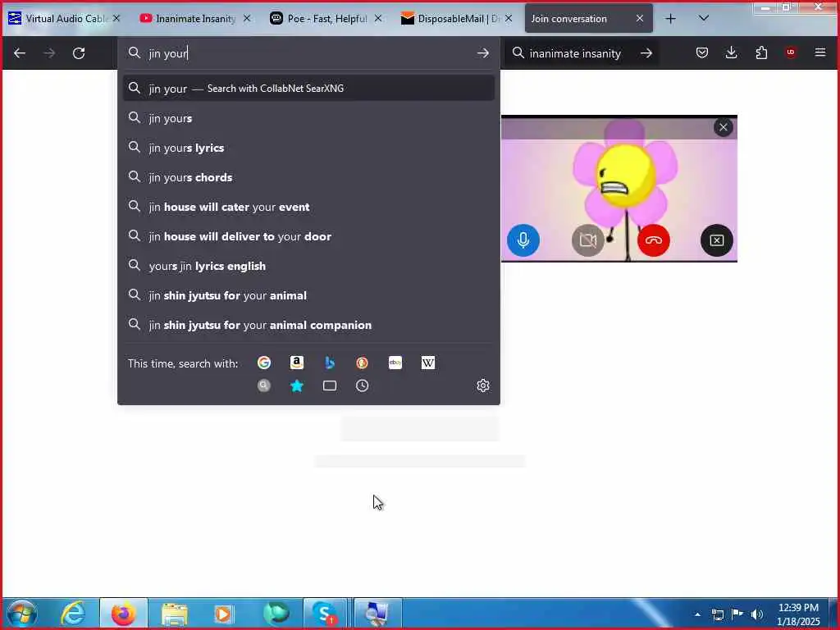This screenshot has height=630, width=840.
Task: Search open tabs using the tab icon
Action: 330,386
